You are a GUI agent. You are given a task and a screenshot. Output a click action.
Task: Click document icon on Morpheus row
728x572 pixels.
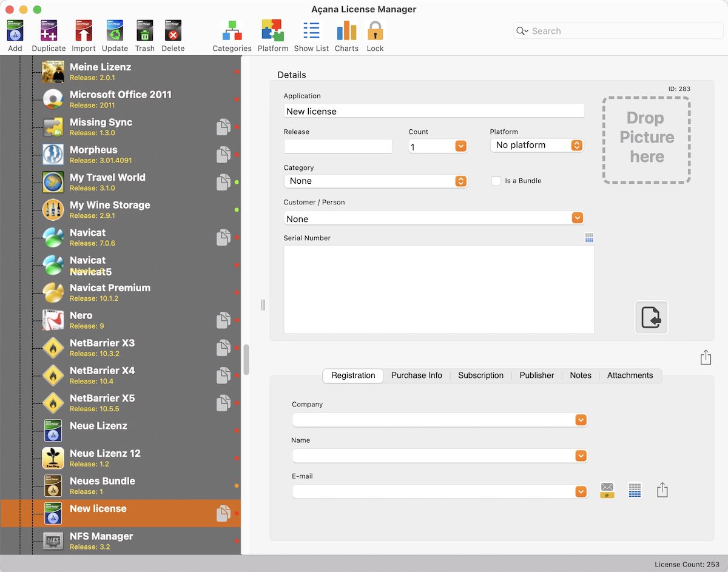pos(223,155)
